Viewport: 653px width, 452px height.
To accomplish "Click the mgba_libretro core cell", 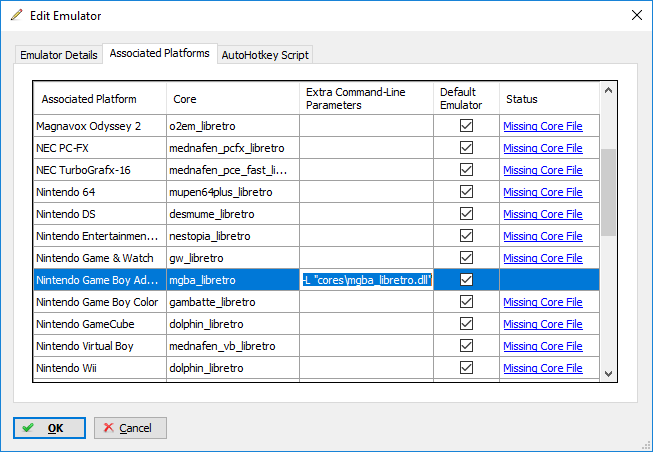I will click(x=233, y=280).
